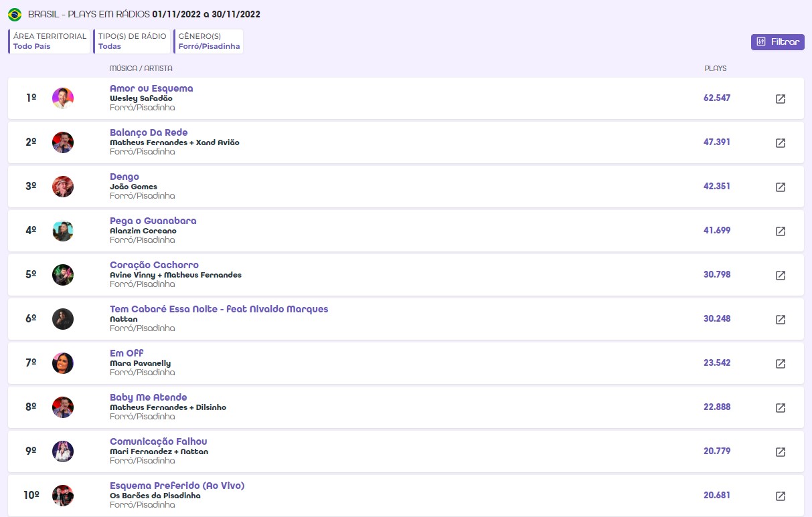Click the MÚSICA / ARTISTA column header

point(141,68)
